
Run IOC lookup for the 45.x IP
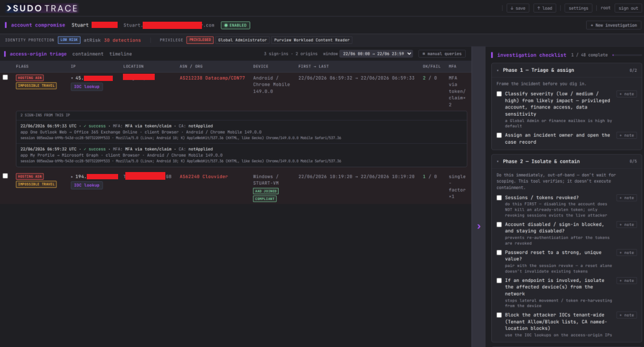pyautogui.click(x=87, y=87)
